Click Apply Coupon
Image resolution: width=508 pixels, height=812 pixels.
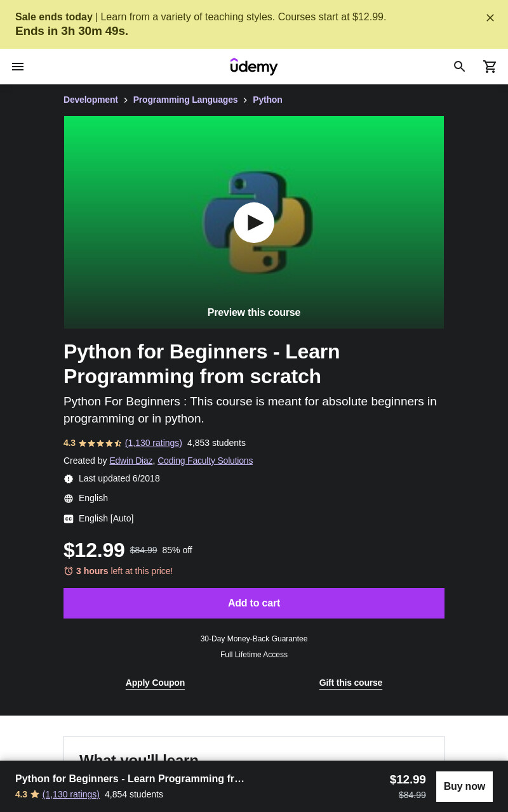(155, 683)
